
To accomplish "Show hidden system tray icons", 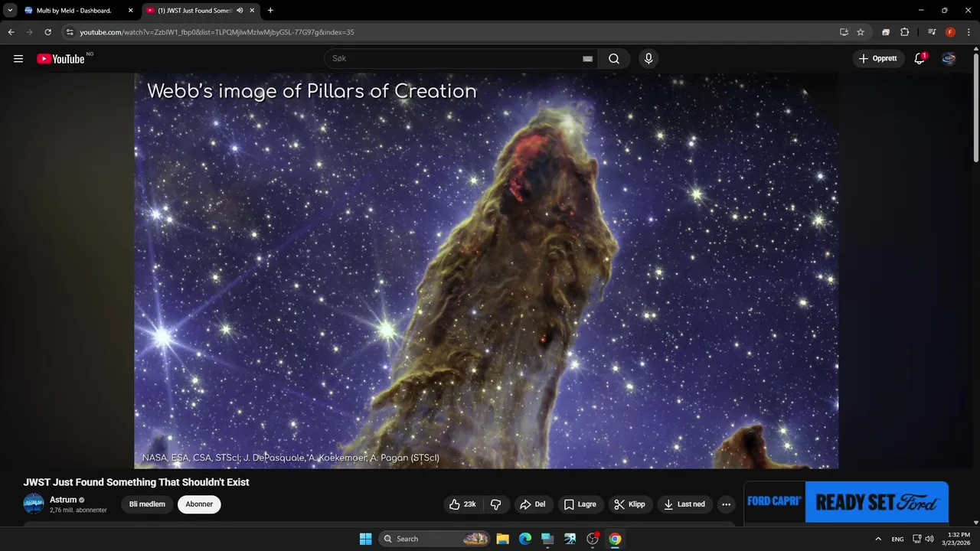I will pos(878,539).
